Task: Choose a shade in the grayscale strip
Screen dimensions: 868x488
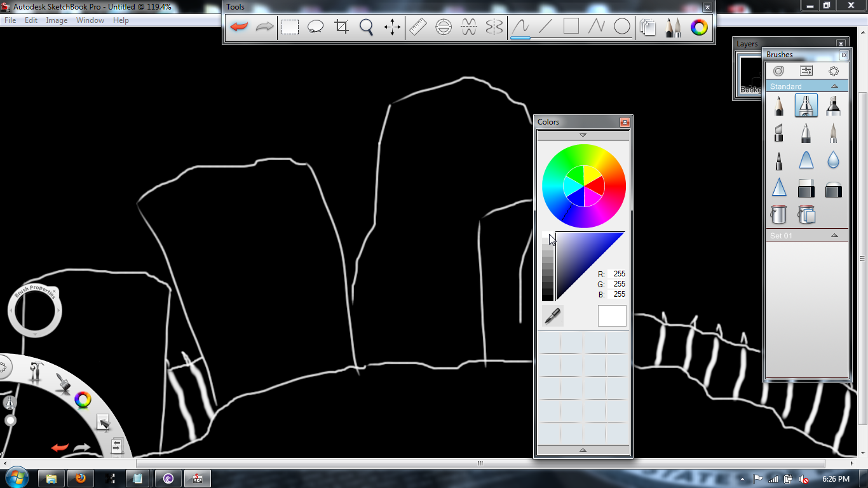Action: [x=548, y=267]
